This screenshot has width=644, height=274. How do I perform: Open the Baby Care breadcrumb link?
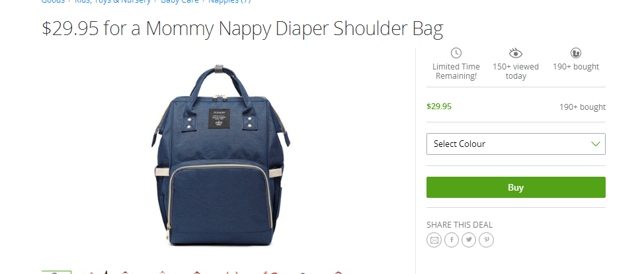point(179,1)
